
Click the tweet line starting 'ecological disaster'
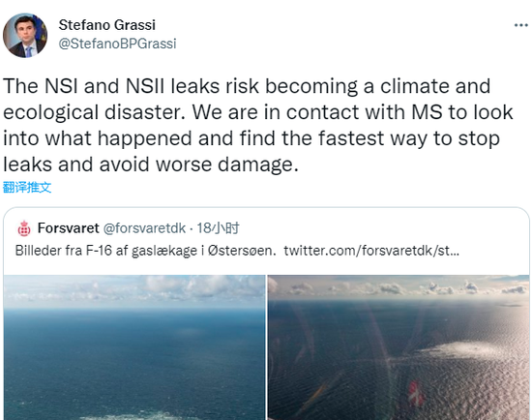coord(258,112)
